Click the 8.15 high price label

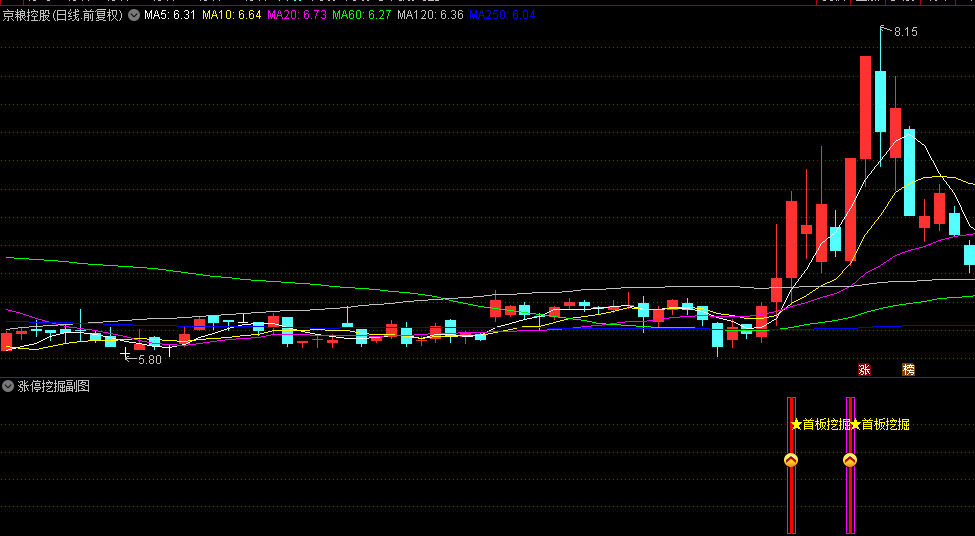(x=906, y=32)
